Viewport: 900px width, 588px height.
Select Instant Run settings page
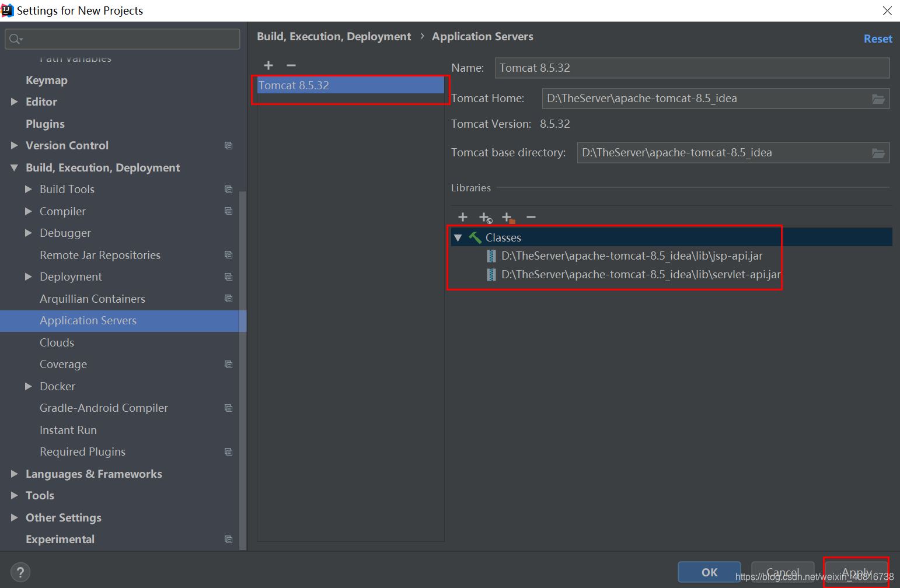[68, 430]
